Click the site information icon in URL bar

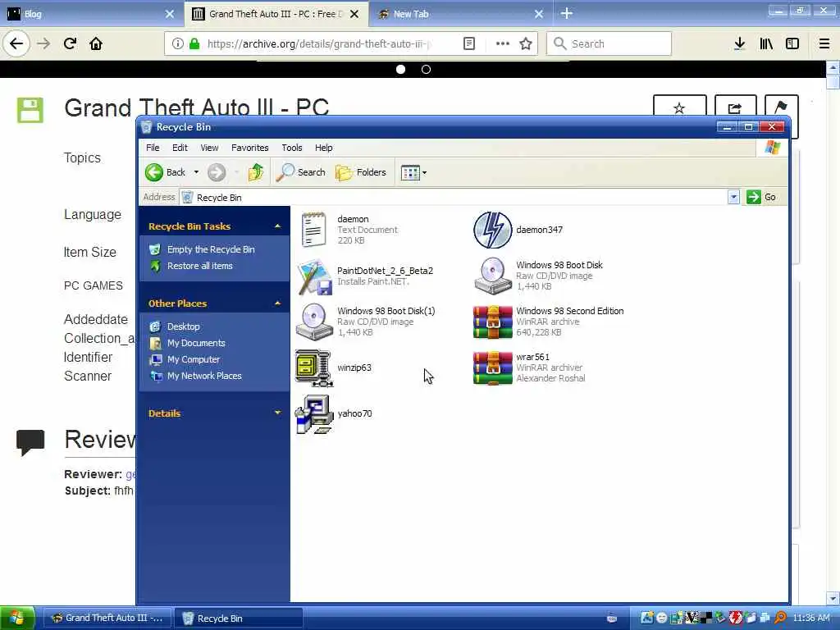[178, 44]
